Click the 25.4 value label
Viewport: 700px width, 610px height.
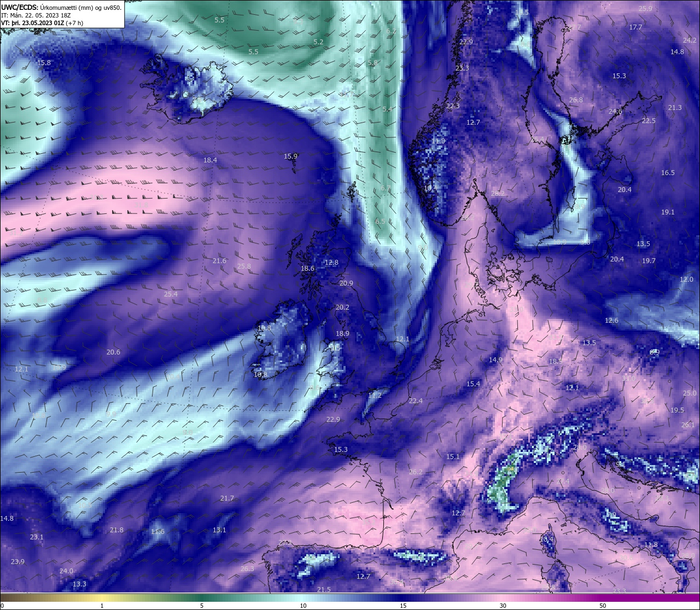coord(171,294)
